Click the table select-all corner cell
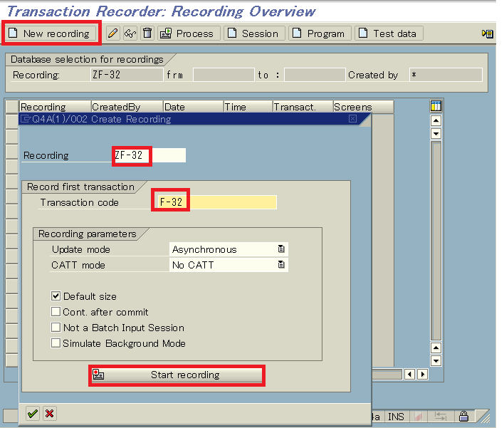This screenshot has width=504, height=428. click(12, 107)
